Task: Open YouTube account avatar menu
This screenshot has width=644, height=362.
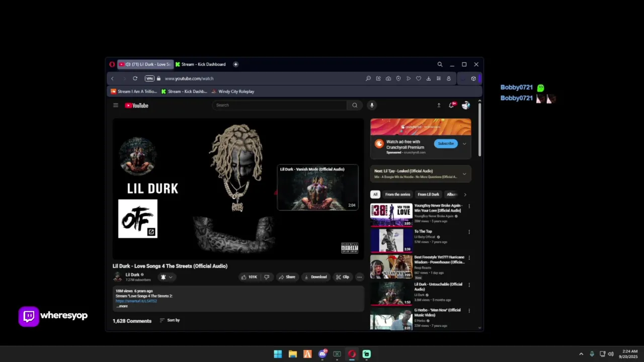Action: pyautogui.click(x=466, y=105)
